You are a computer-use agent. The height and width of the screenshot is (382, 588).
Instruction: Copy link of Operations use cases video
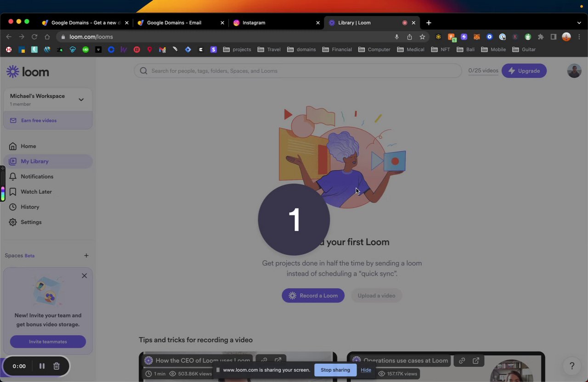(462, 360)
